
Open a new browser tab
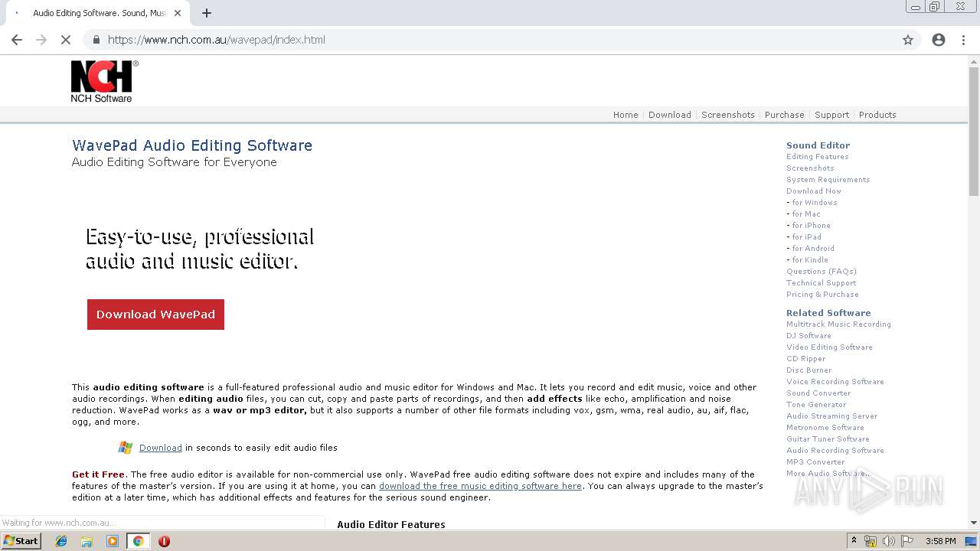(x=207, y=13)
